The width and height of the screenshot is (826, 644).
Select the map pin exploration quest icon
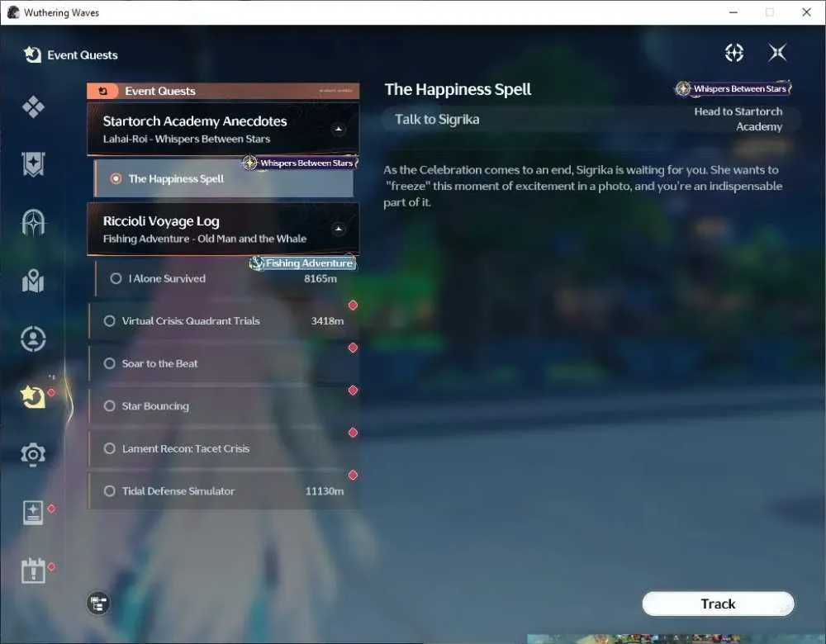coord(33,281)
